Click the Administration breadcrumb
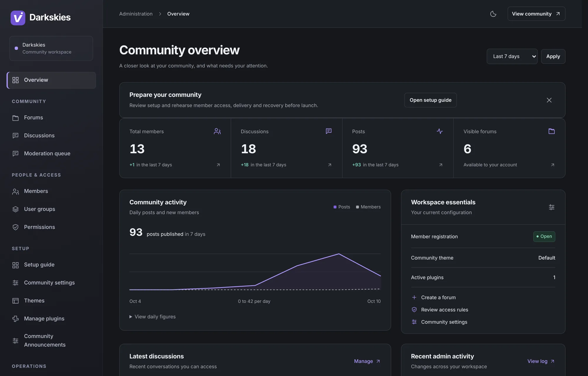The image size is (588, 376). point(136,14)
